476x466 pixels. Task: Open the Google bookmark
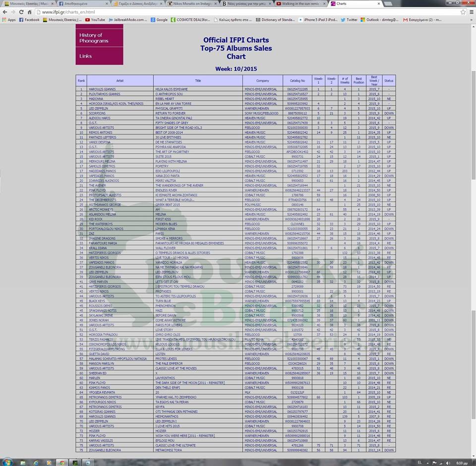tap(159, 20)
